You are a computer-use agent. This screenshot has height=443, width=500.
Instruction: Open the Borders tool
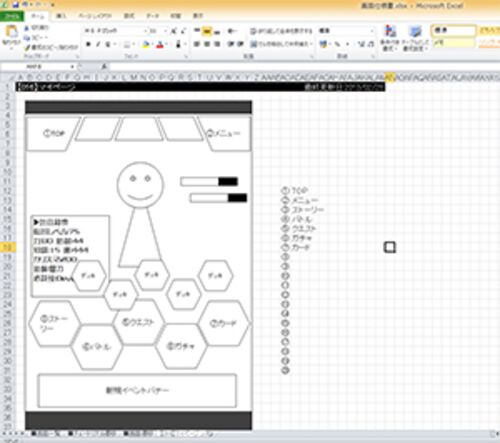pos(127,44)
